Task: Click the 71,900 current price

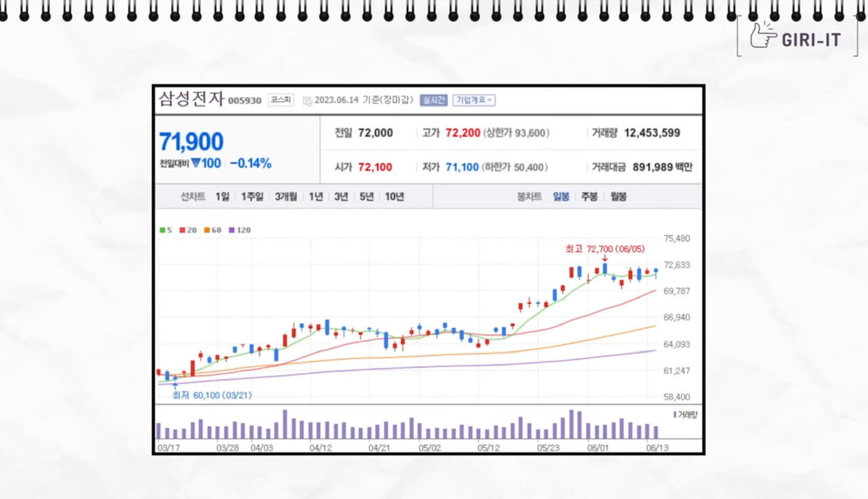Action: point(191,142)
